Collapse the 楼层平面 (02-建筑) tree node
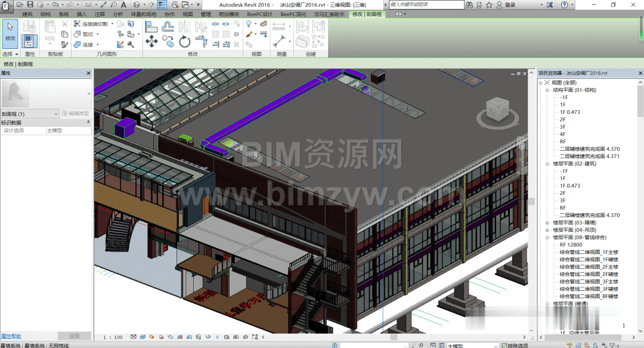 pos(547,164)
